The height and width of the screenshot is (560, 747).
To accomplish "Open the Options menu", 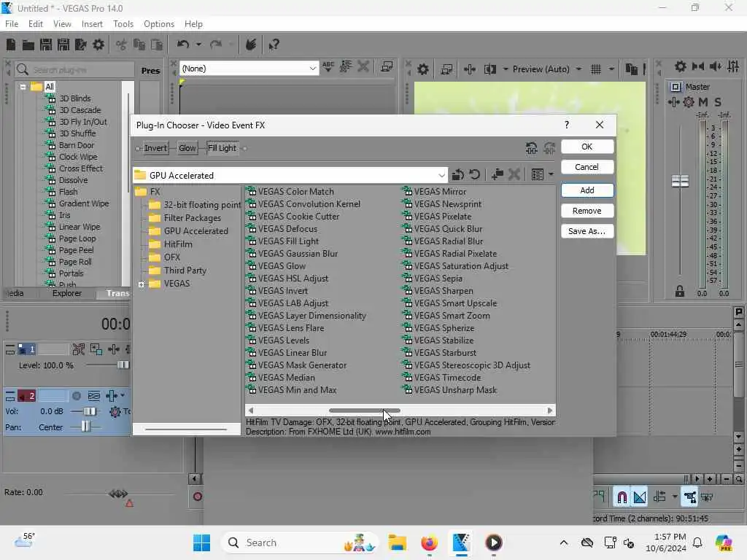I will 159,24.
